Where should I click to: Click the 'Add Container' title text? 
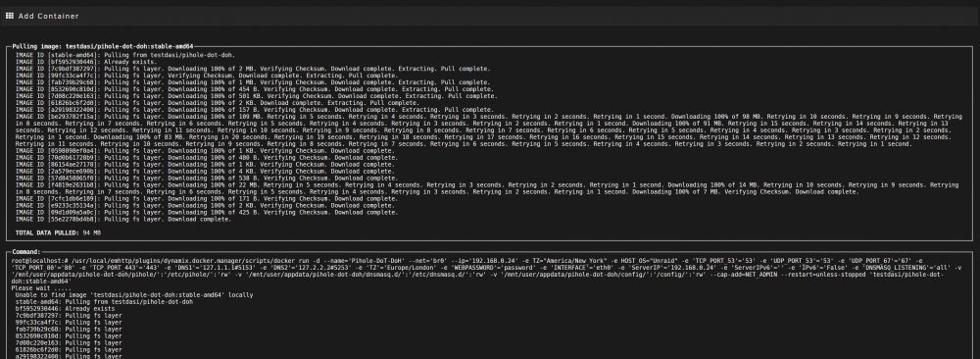48,17
